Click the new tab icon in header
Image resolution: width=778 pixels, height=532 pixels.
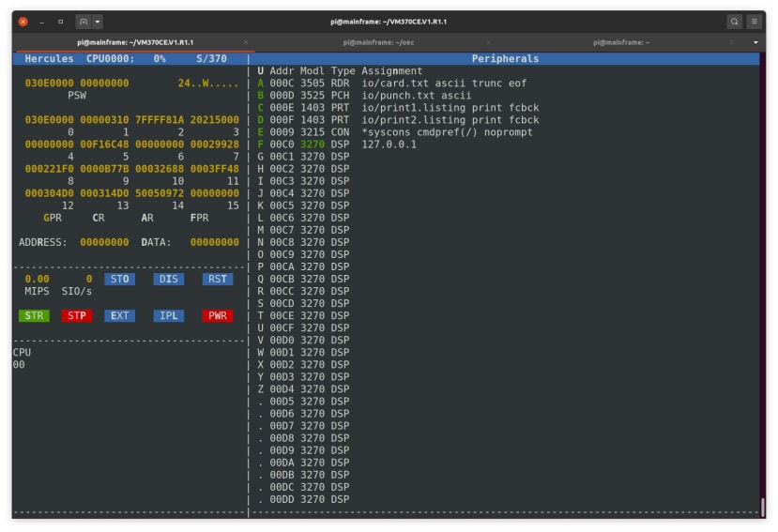point(84,22)
